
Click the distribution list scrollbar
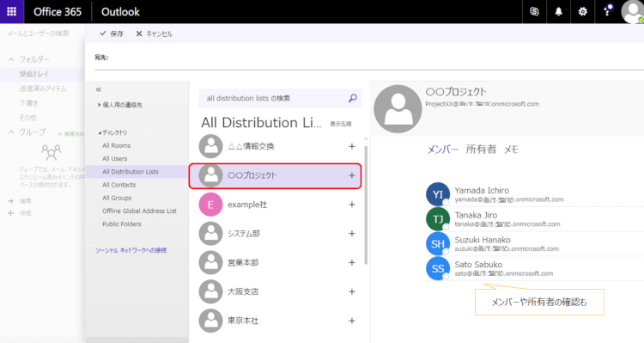[x=366, y=205]
